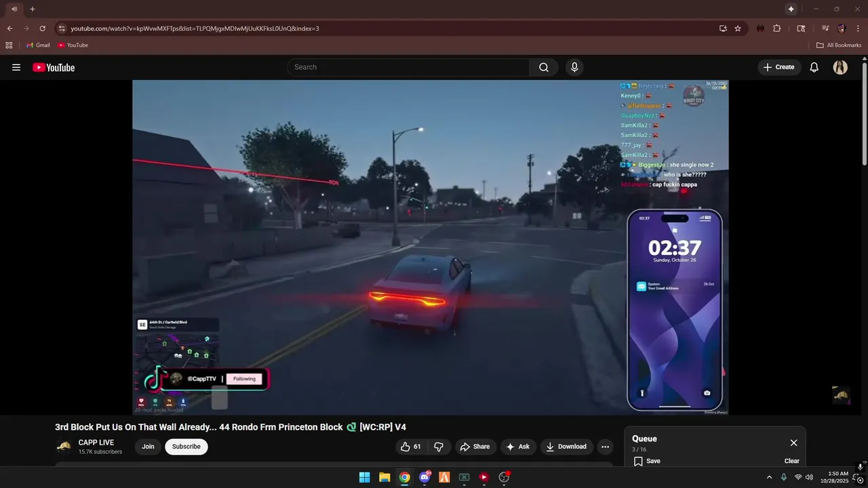The image size is (868, 488).
Task: Click the channel watermark in the video corner
Action: tap(841, 395)
